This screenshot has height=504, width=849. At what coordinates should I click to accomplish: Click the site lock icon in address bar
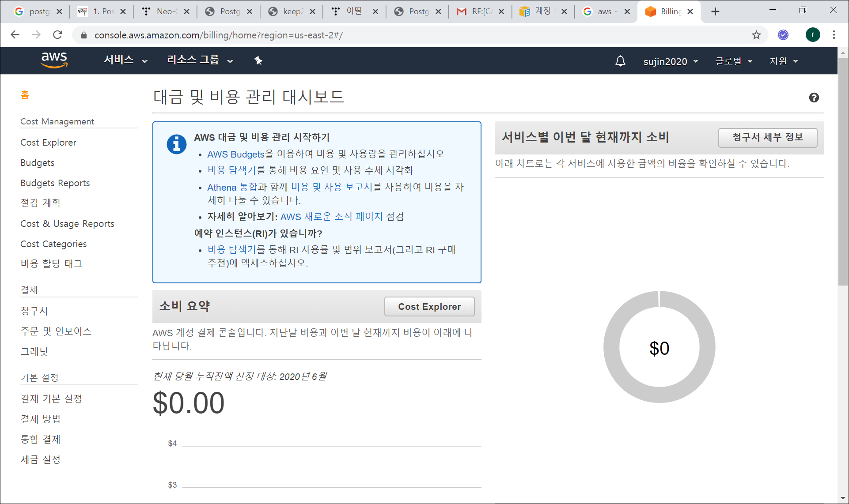[x=83, y=35]
